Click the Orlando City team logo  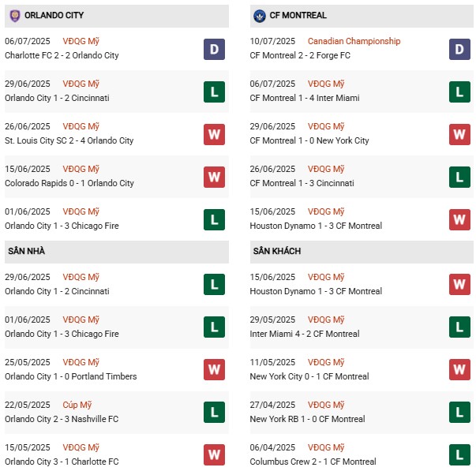click(14, 16)
